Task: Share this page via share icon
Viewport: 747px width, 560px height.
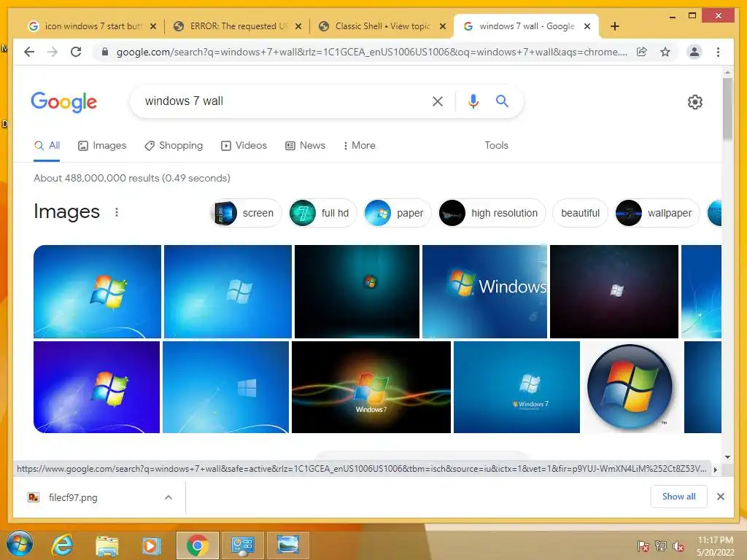Action: [642, 52]
